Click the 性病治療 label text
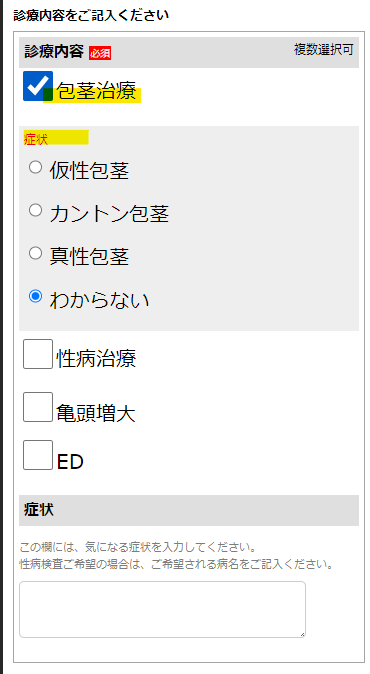The image size is (370, 674). [96, 359]
